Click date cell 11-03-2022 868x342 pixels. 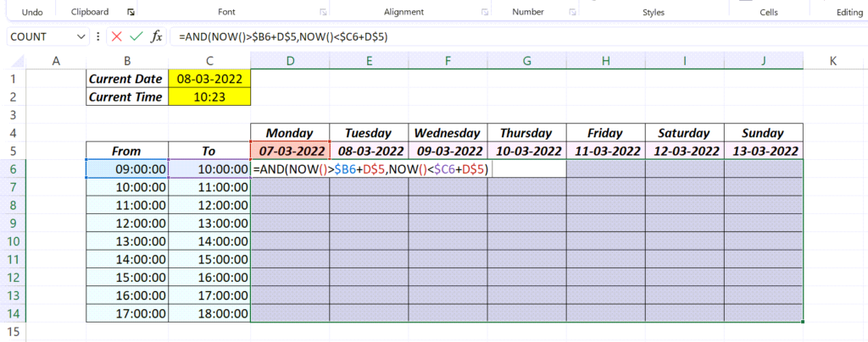pyautogui.click(x=605, y=151)
